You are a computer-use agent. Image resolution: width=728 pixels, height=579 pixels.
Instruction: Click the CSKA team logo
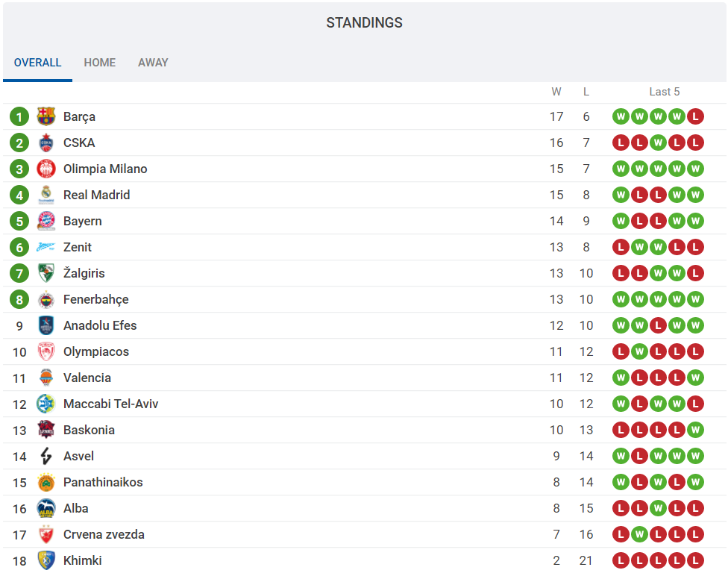[46, 143]
